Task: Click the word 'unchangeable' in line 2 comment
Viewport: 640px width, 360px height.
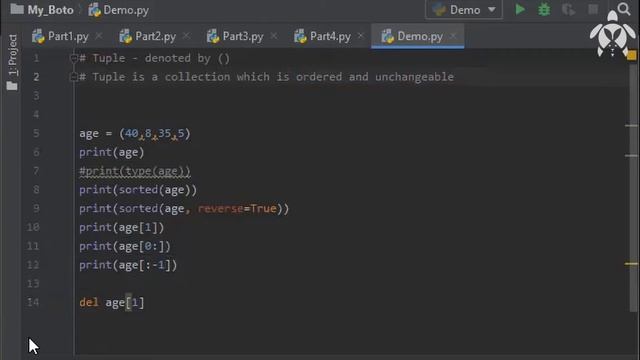Action: tap(414, 77)
